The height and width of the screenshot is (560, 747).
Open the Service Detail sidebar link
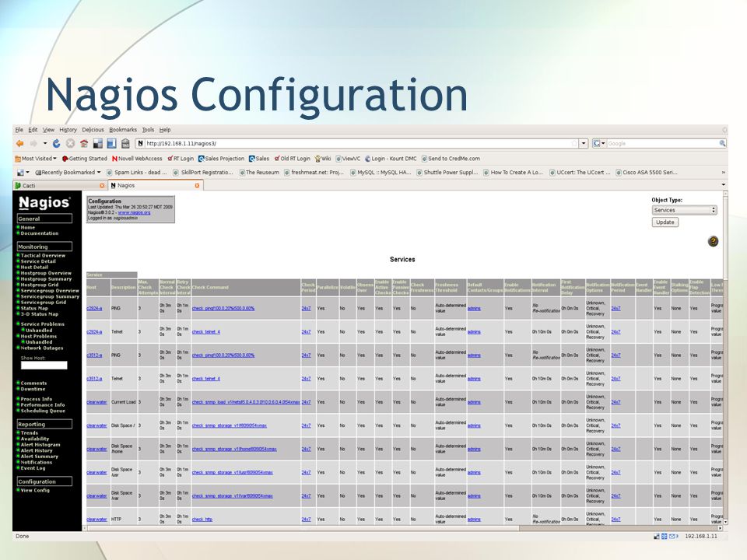pos(38,261)
